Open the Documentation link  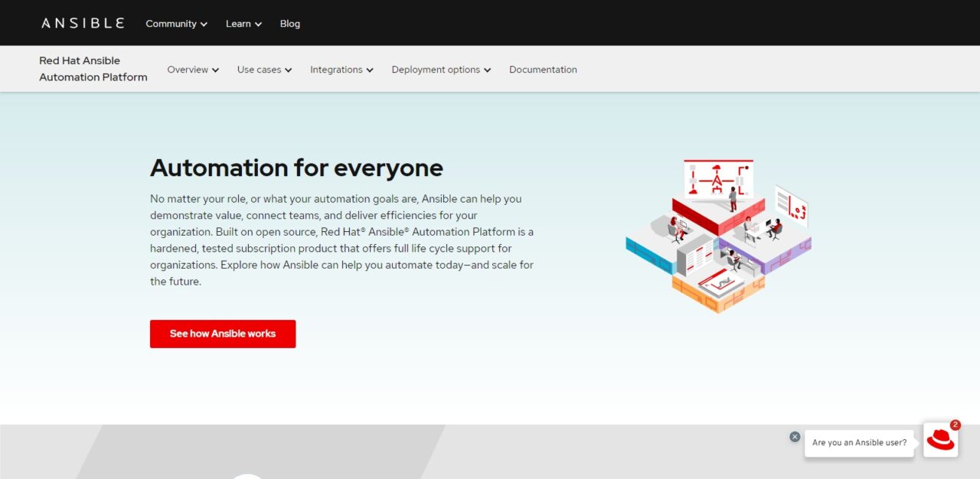coord(543,70)
